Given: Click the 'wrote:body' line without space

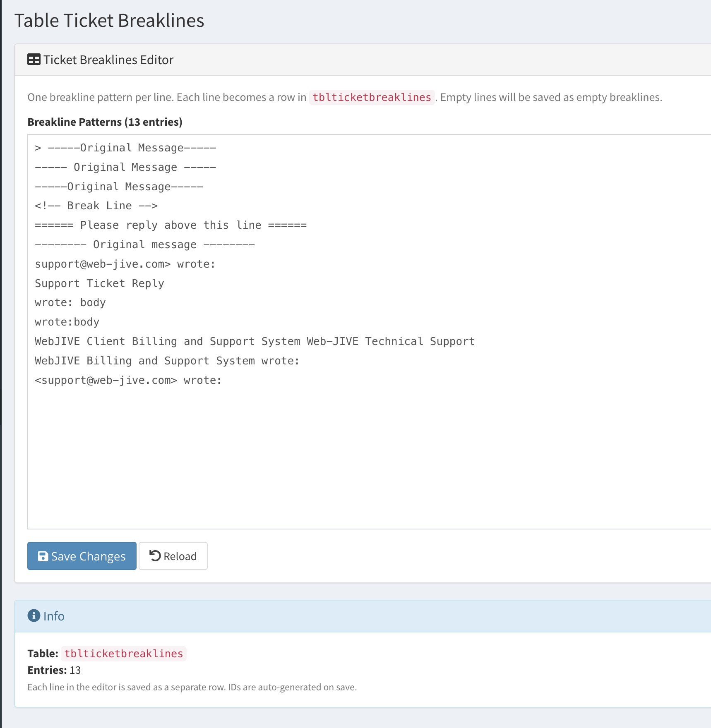Looking at the screenshot, I should coord(67,322).
